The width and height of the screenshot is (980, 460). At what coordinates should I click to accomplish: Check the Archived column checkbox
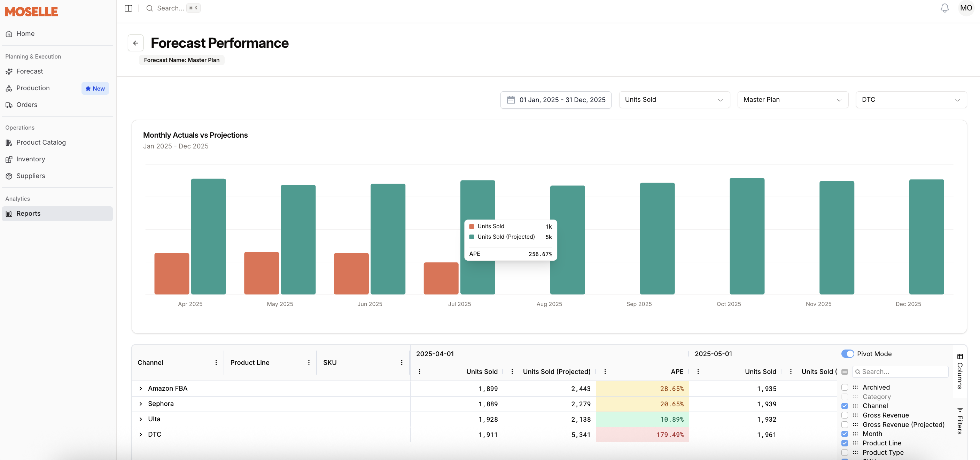pyautogui.click(x=845, y=387)
